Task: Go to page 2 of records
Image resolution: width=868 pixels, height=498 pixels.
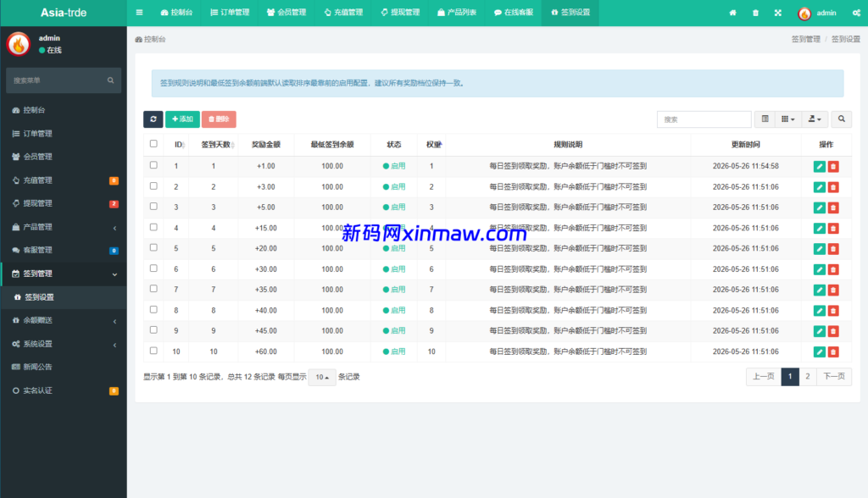Action: click(808, 377)
